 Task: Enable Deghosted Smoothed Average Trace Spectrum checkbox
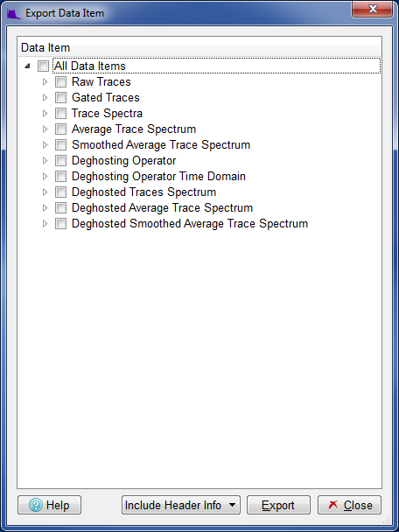(x=60, y=224)
